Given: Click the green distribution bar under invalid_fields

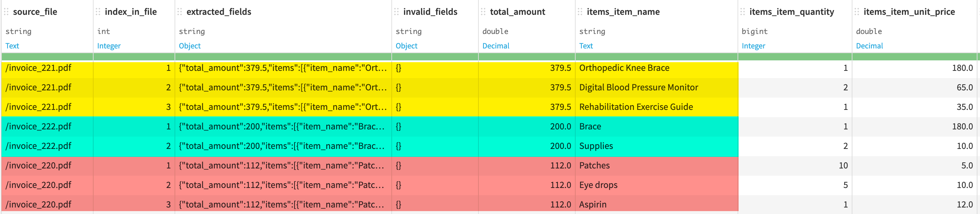Looking at the screenshot, I should 434,57.
